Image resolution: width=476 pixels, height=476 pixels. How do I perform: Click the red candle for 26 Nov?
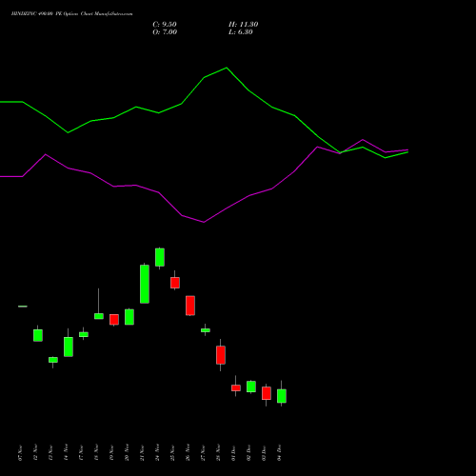tap(190, 306)
